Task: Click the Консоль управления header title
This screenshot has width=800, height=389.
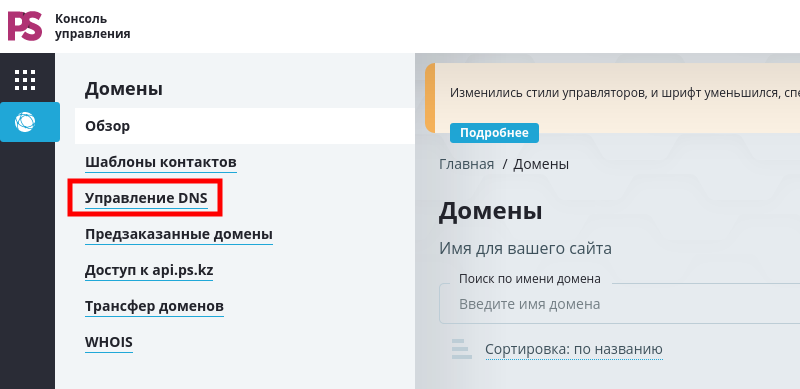Action: (x=92, y=27)
